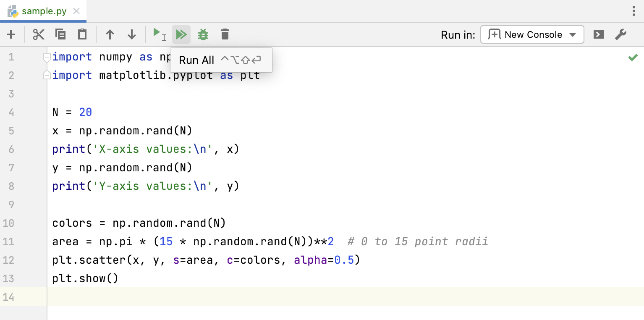This screenshot has height=320, width=644.
Task: Move the cell down
Action: pos(132,34)
